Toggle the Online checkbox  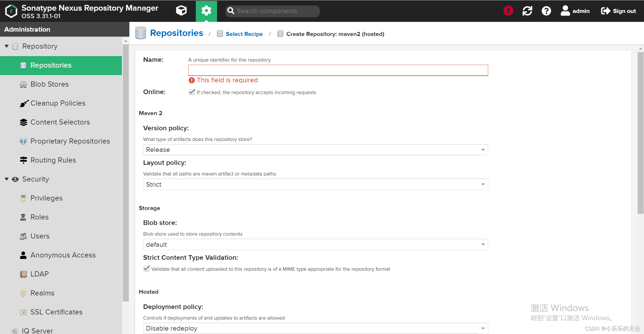192,92
